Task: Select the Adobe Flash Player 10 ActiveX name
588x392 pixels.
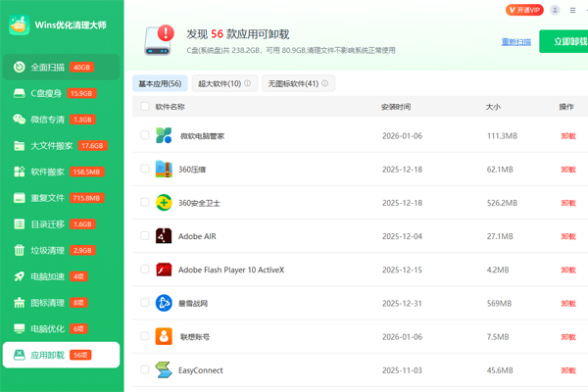Action: (x=231, y=269)
